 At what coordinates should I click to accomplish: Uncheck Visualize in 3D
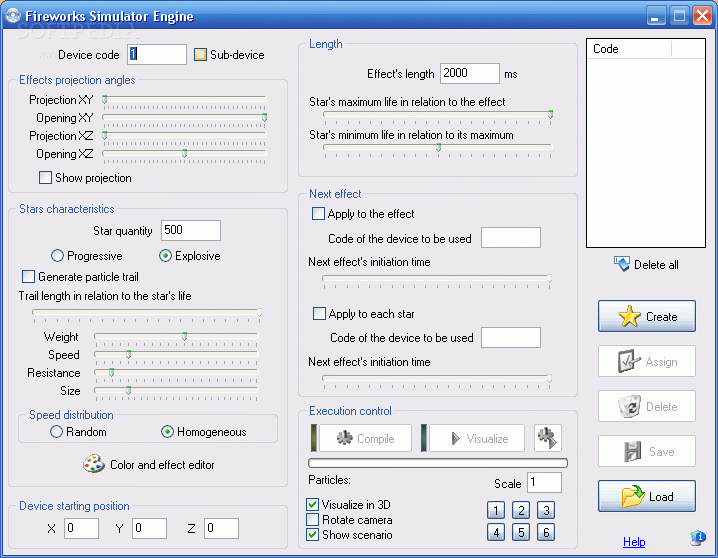click(312, 504)
